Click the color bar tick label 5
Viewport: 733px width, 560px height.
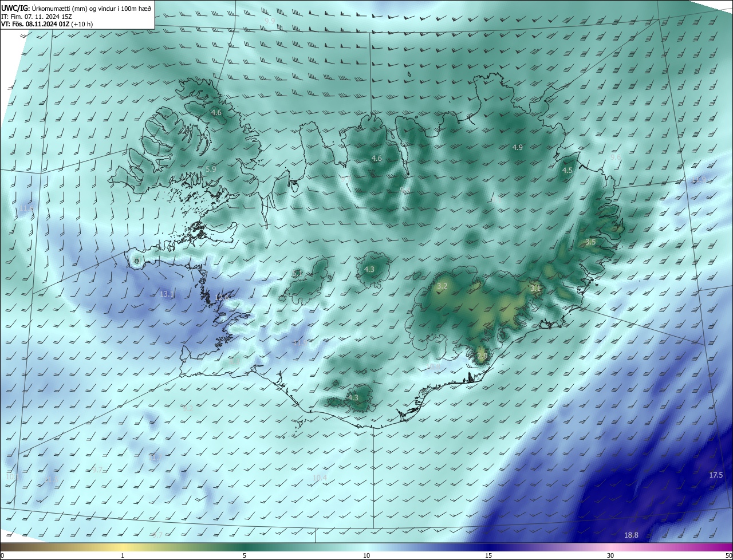[245, 555]
